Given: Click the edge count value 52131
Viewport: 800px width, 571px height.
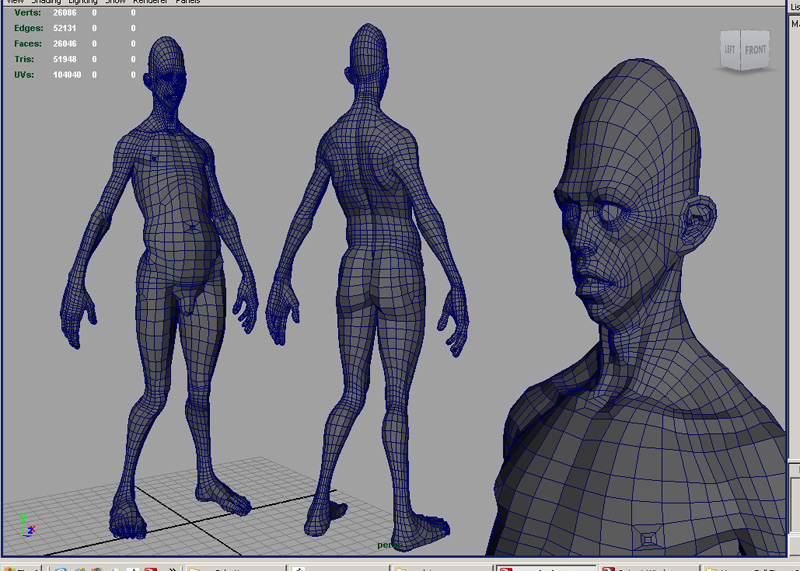Looking at the screenshot, I should [65, 28].
